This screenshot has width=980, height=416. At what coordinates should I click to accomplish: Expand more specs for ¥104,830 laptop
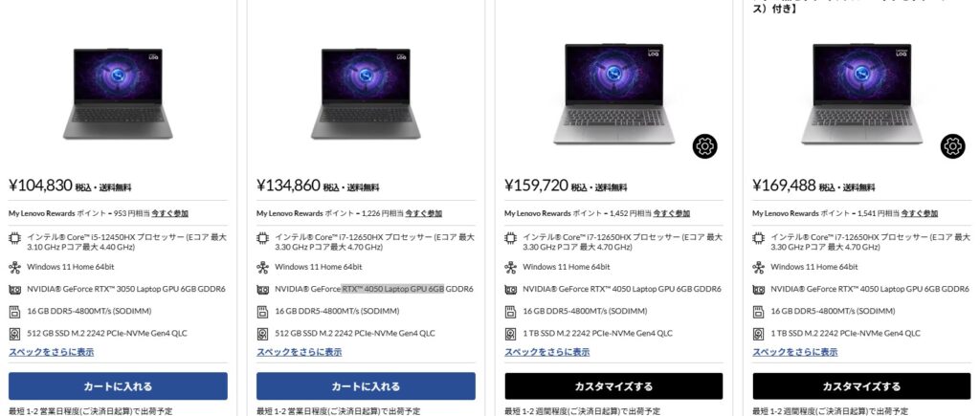point(52,352)
